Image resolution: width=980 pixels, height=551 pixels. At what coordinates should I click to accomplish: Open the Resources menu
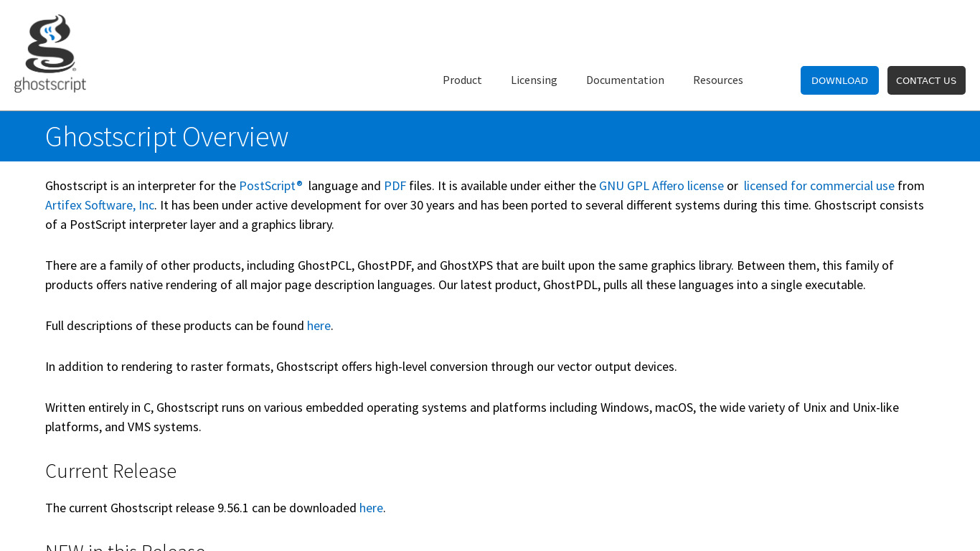coord(718,80)
